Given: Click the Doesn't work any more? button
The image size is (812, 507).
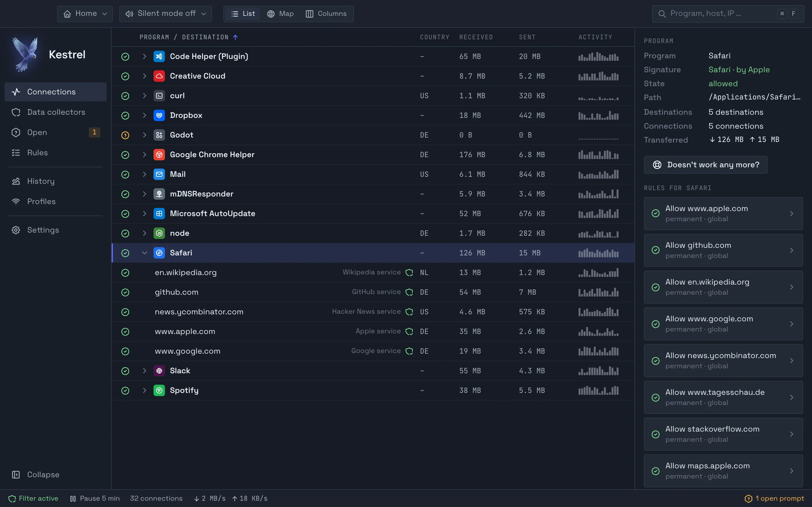Looking at the screenshot, I should 705,165.
